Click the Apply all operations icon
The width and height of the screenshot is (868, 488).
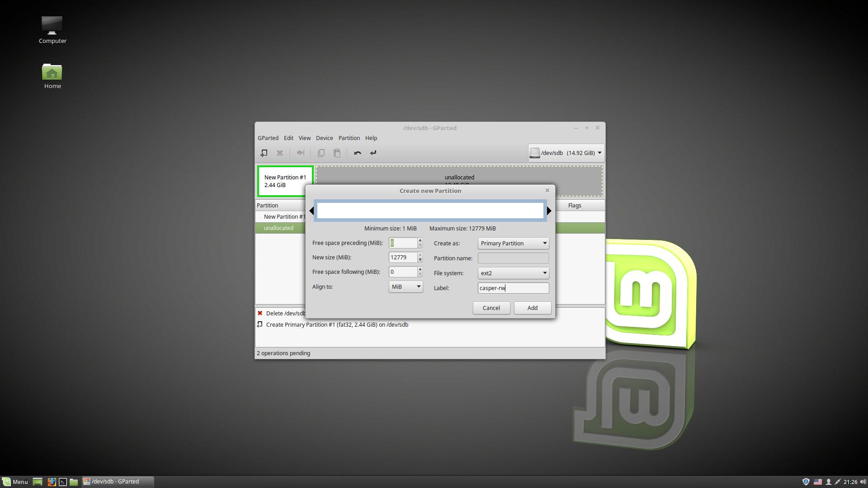pyautogui.click(x=373, y=153)
